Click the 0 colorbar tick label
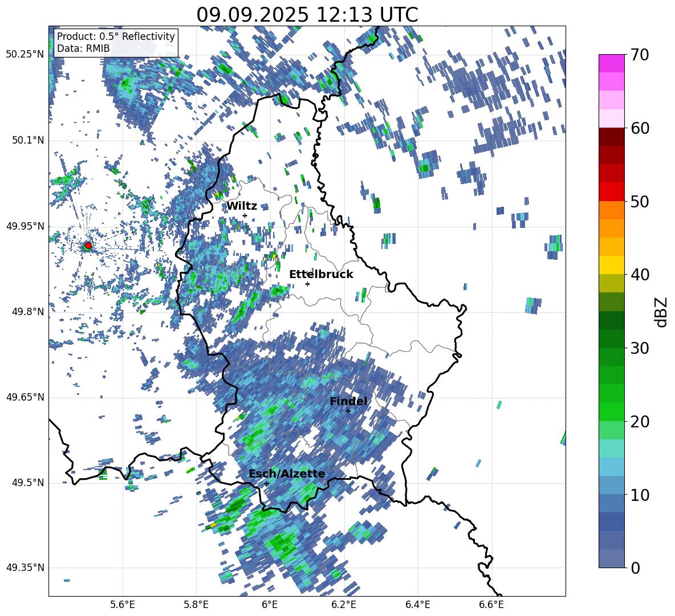 point(635,568)
